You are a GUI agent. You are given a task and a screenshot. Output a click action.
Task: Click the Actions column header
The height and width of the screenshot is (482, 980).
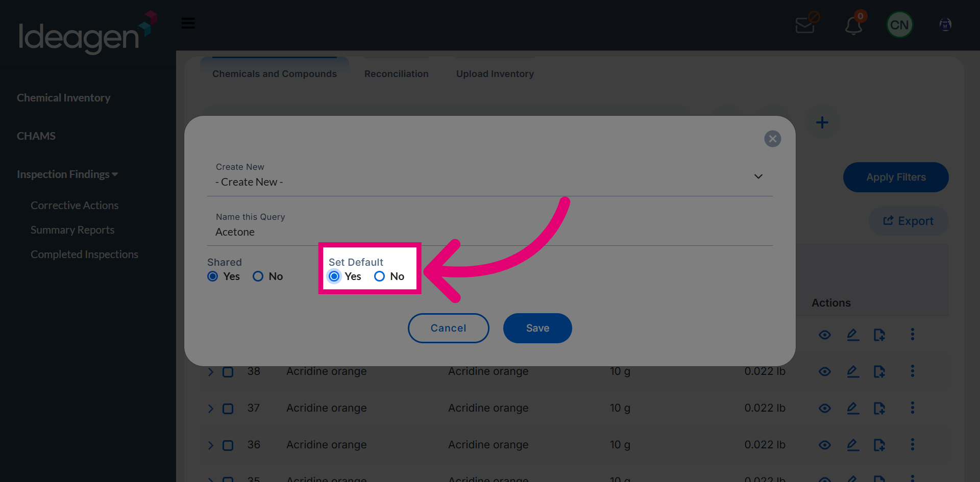point(831,302)
